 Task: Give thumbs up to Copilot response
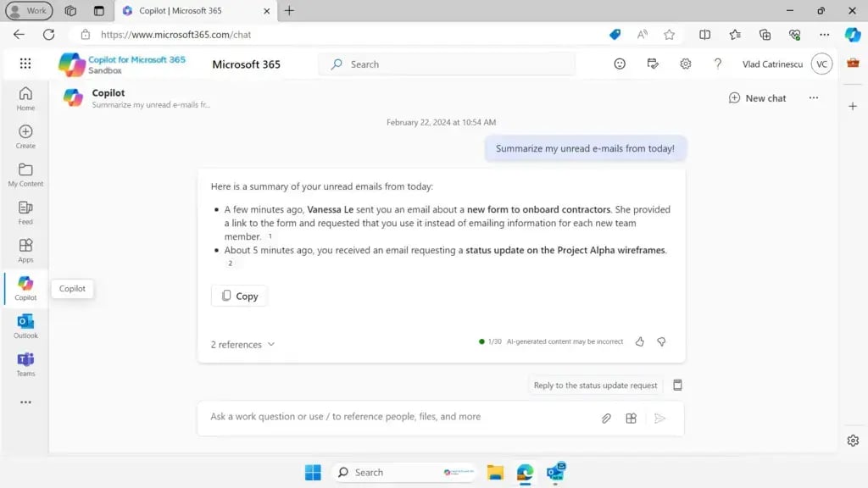pyautogui.click(x=639, y=341)
